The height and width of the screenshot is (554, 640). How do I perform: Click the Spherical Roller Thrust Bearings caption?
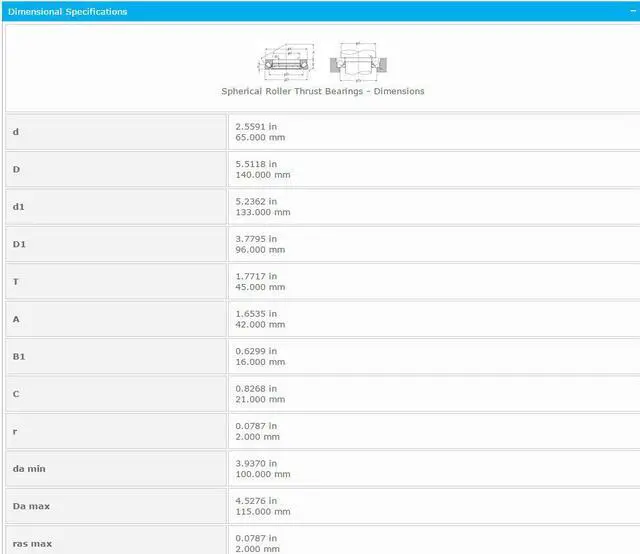[322, 91]
